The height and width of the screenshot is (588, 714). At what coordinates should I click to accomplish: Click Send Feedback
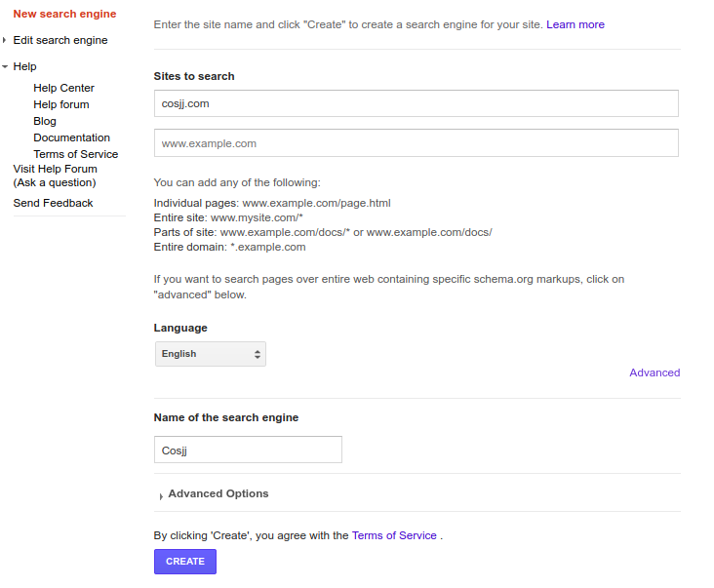pyautogui.click(x=53, y=203)
